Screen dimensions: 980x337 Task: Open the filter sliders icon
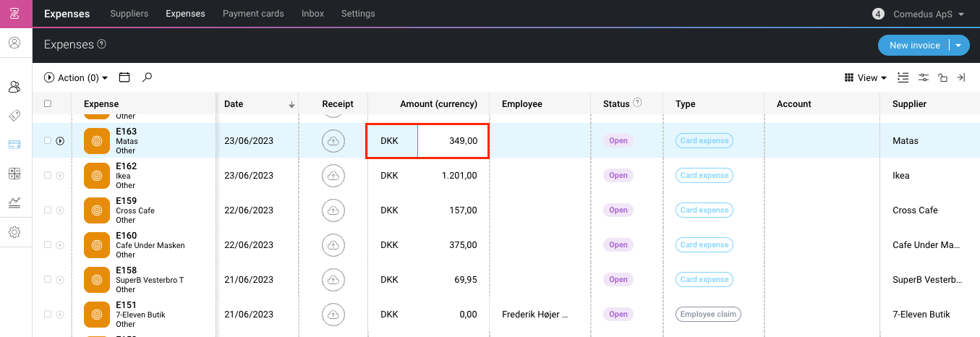(924, 77)
